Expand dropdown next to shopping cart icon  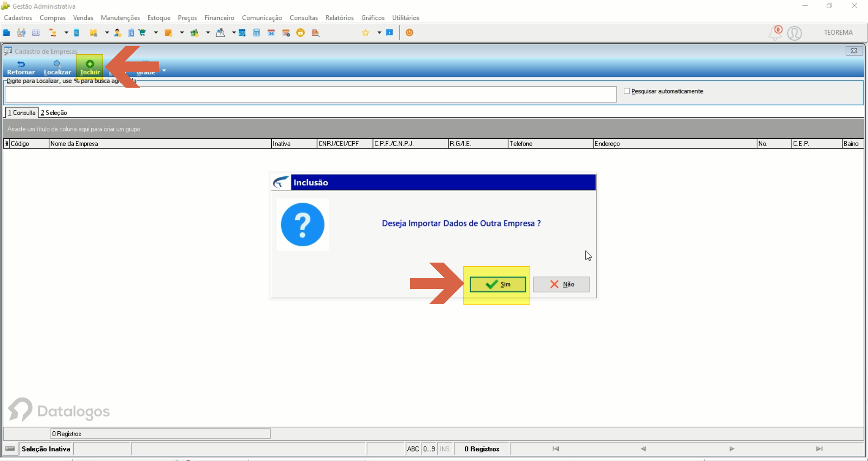pyautogui.click(x=156, y=33)
